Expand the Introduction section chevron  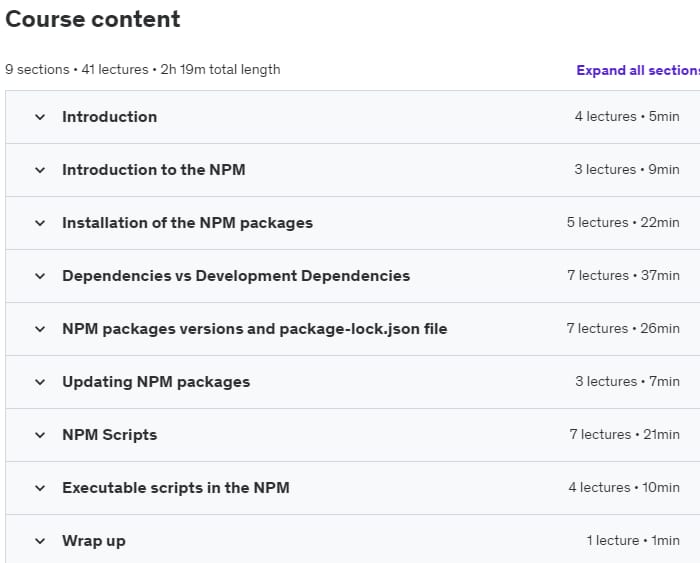coord(40,117)
